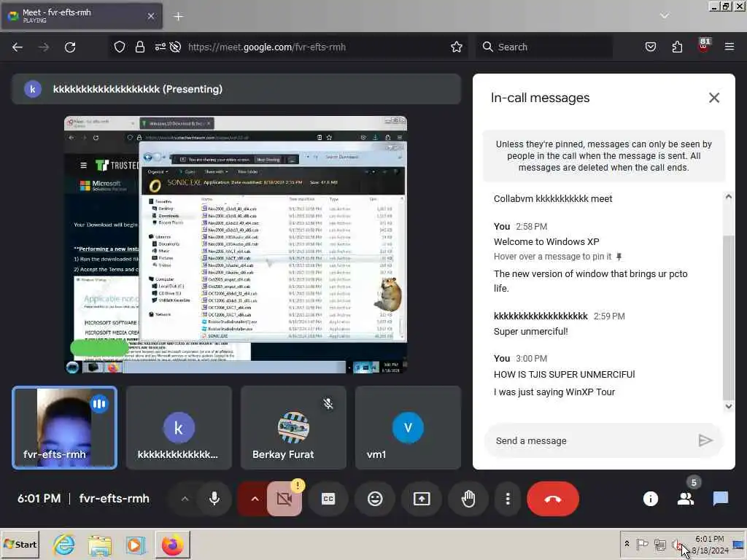The image size is (747, 560).
Task: Open site permissions icon in address bar
Action: pos(160,47)
